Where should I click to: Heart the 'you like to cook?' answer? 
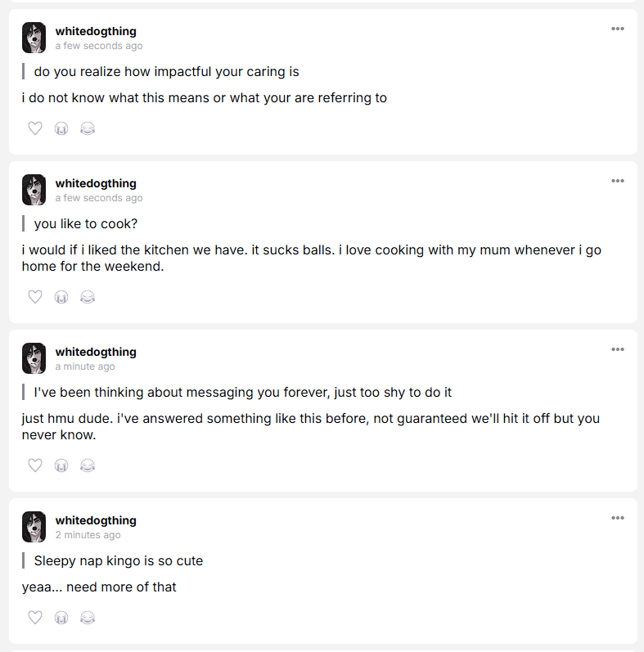35,297
